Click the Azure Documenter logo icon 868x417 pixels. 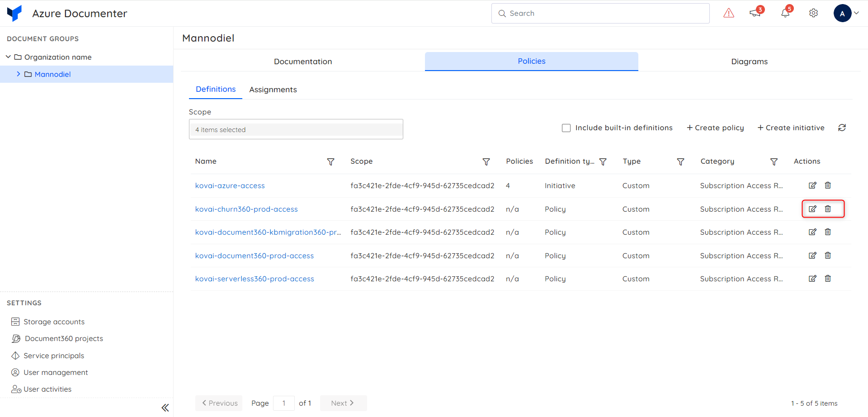[x=14, y=13]
